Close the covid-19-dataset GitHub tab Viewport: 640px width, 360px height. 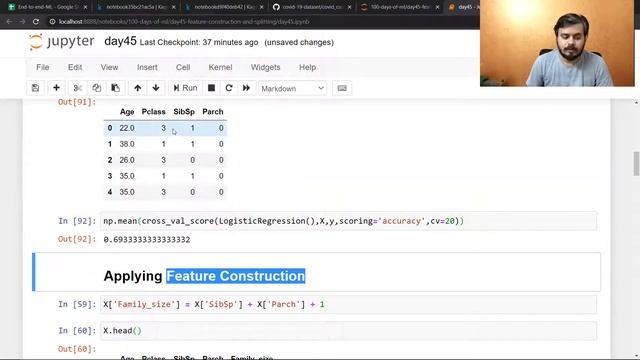pos(349,7)
